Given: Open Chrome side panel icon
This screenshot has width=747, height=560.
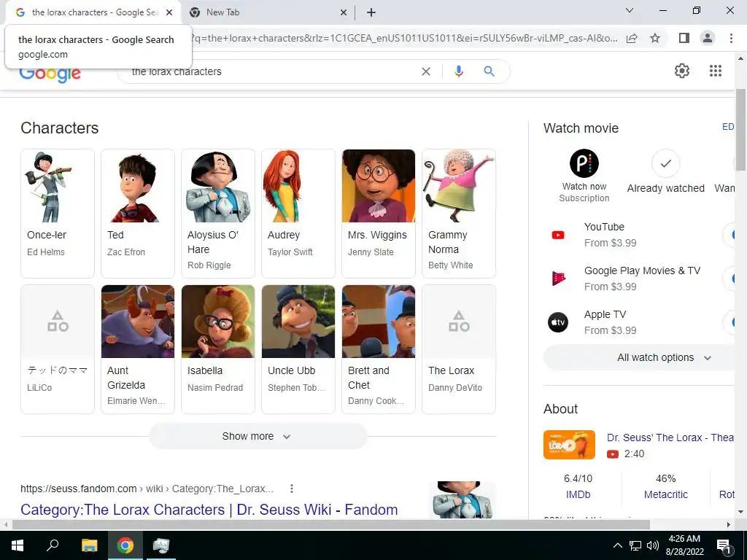Looking at the screenshot, I should [x=684, y=38].
